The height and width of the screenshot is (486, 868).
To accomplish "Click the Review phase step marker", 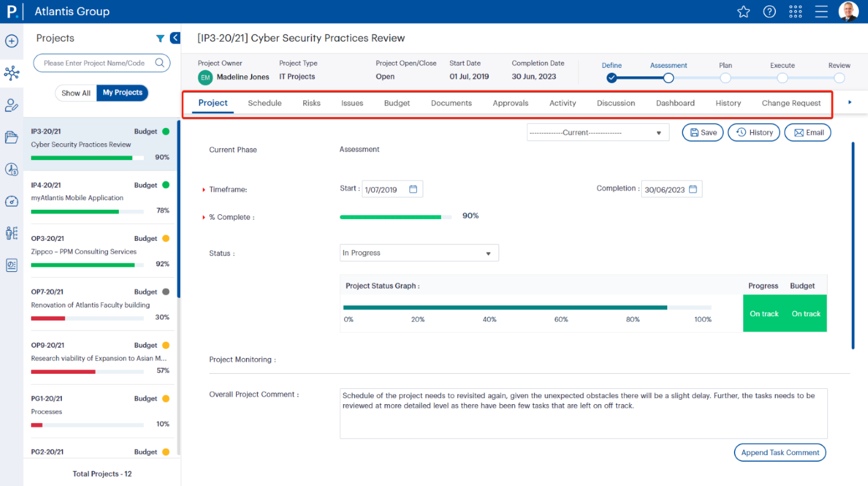I will pos(839,78).
